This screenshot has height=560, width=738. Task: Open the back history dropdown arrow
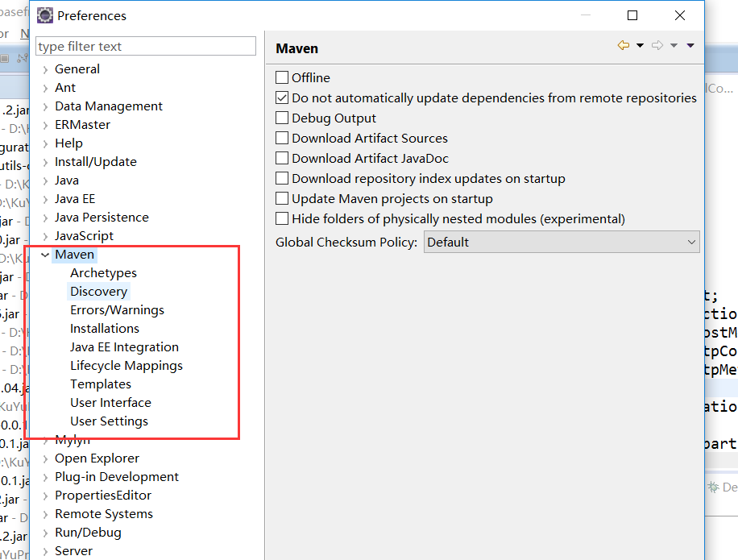click(x=640, y=46)
